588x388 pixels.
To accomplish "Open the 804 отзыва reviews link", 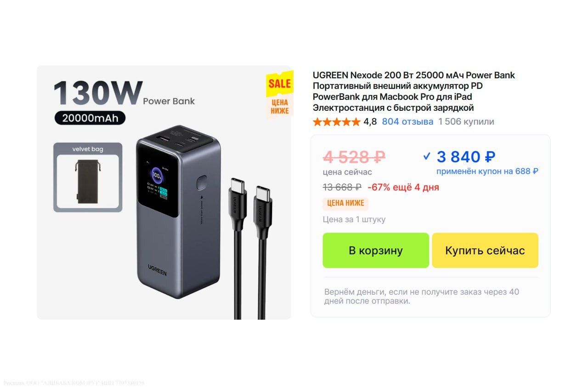I will tap(407, 122).
